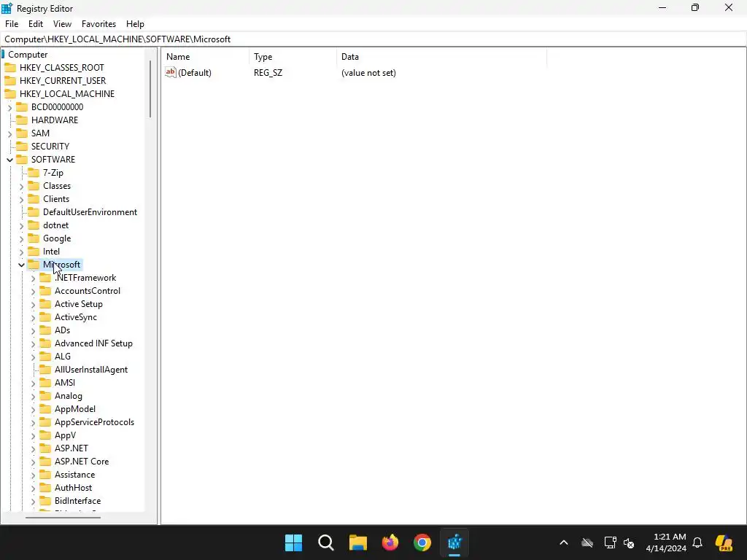The image size is (747, 560).
Task: Expand the BCD00000000 key
Action: (x=9, y=108)
